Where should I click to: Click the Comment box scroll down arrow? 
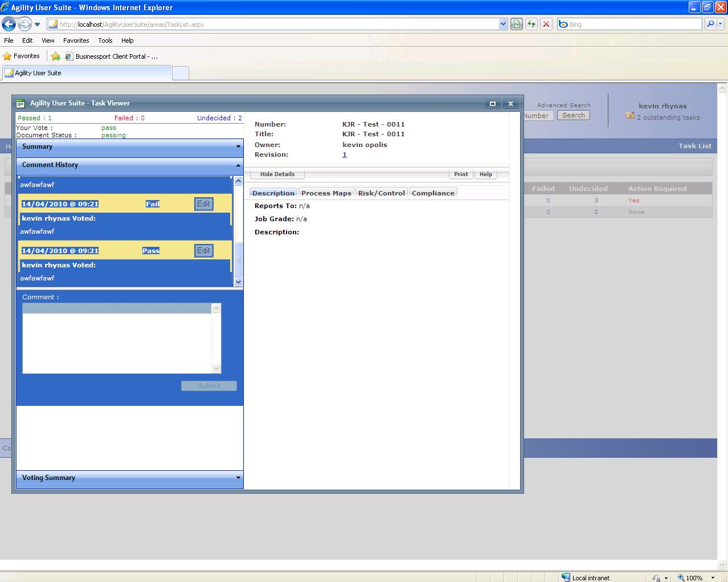coord(216,369)
